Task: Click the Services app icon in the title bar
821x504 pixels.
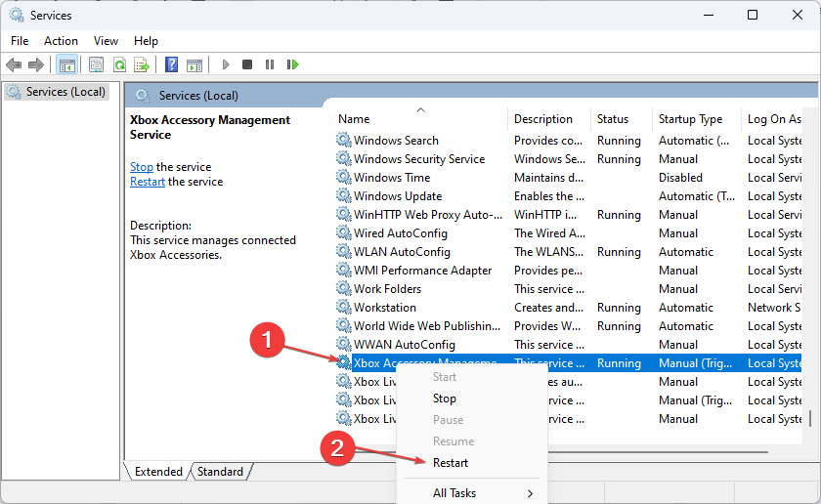Action: (x=17, y=16)
